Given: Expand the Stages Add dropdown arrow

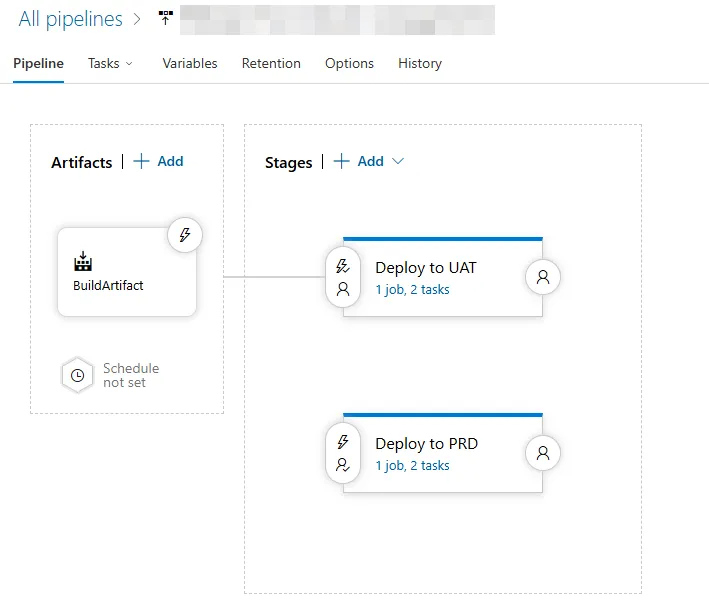Looking at the screenshot, I should coord(398,161).
